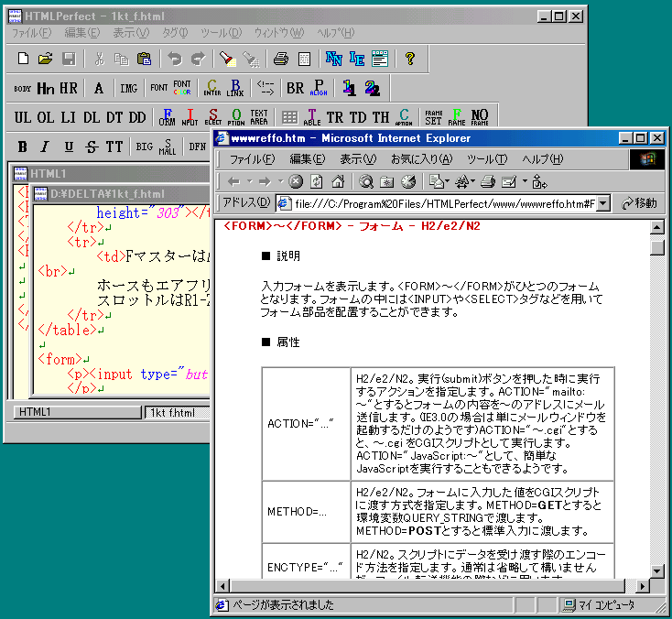Click the Paste clipboard icon

point(145,59)
